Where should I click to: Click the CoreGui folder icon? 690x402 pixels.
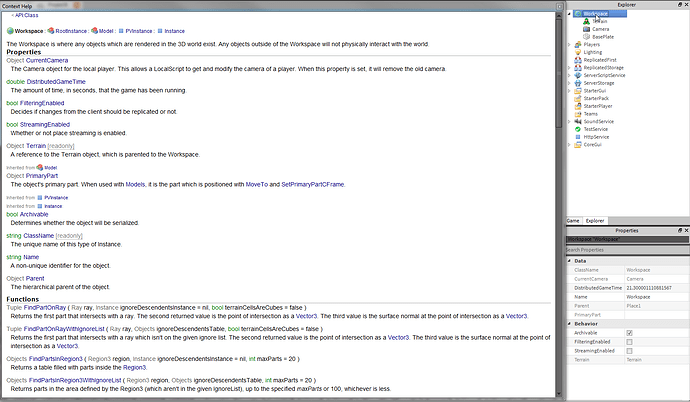click(578, 144)
